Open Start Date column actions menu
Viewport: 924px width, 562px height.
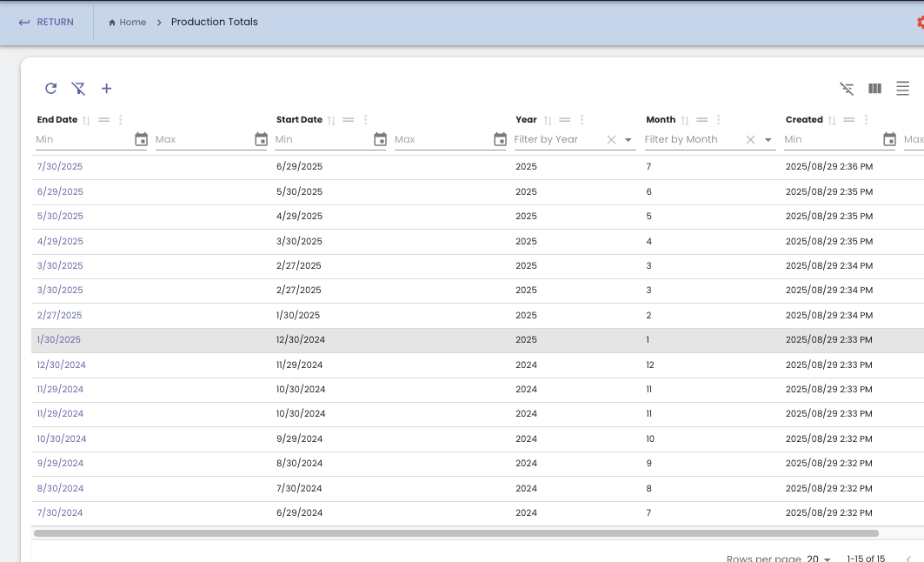(365, 120)
